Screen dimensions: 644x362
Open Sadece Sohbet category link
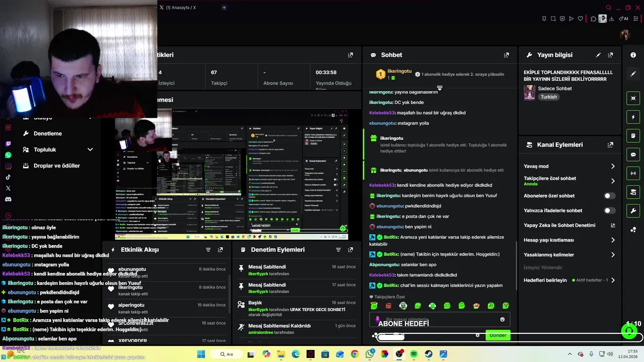[555, 88]
